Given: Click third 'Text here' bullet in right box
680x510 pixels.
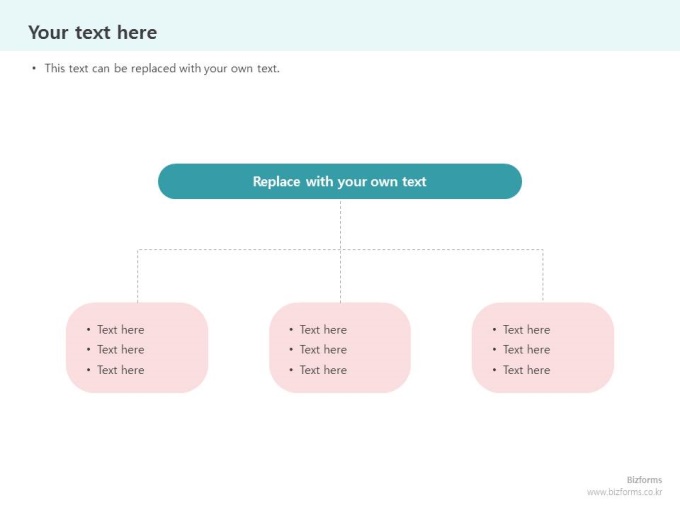Looking at the screenshot, I should pos(526,370).
